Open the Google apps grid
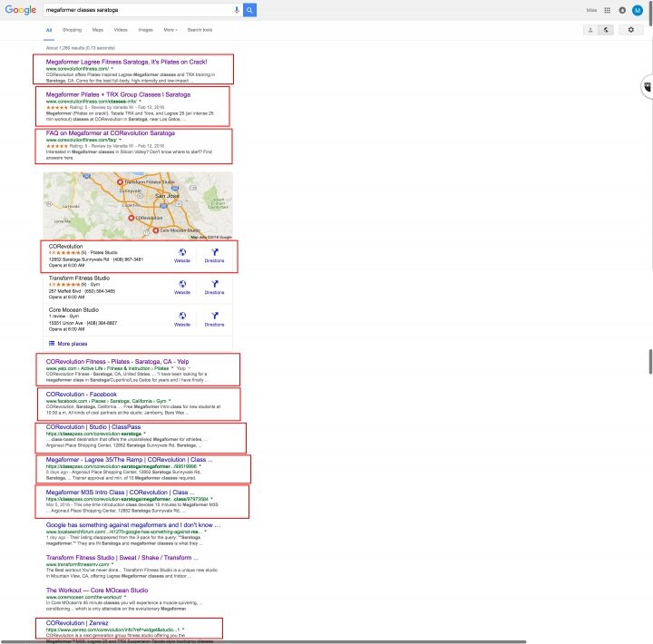 click(x=607, y=10)
